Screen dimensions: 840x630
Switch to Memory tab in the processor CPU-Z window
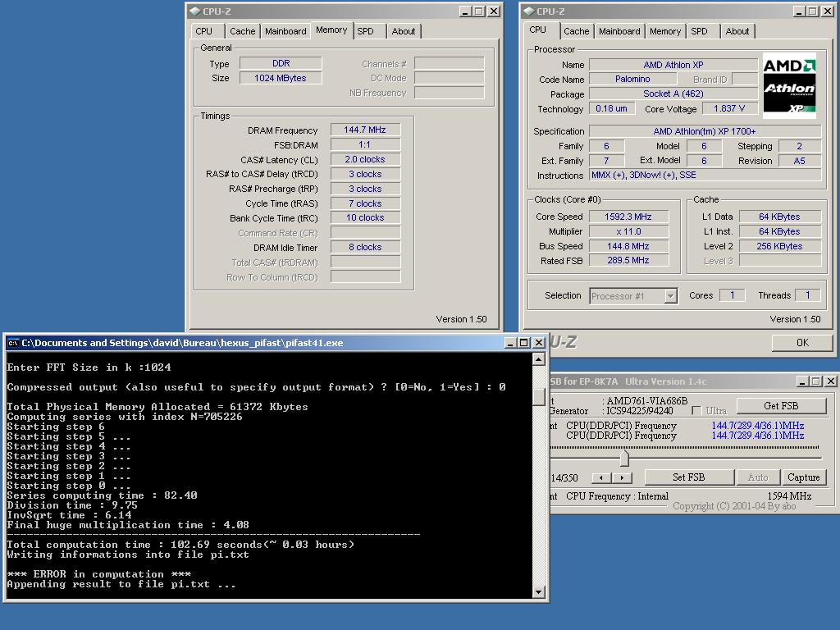(x=664, y=31)
